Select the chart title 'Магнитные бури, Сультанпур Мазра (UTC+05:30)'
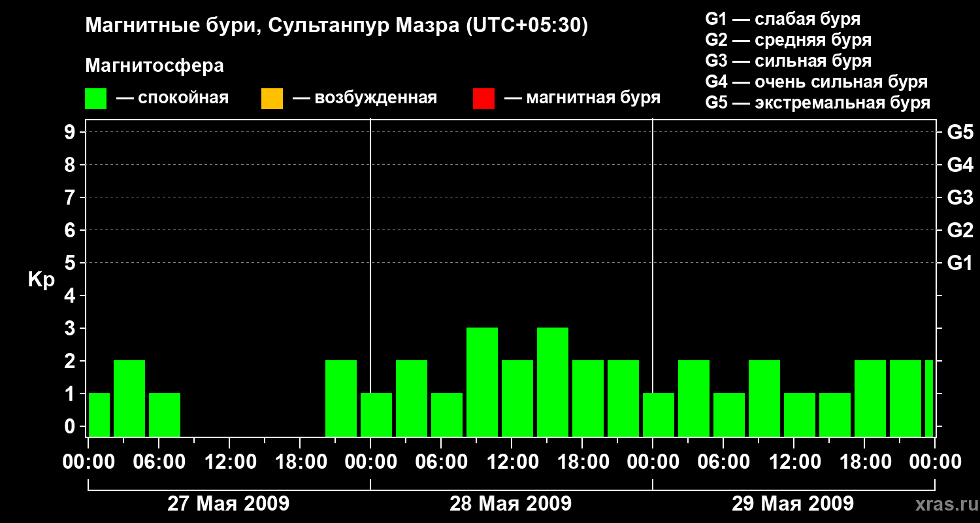The height and width of the screenshot is (523, 980). [x=337, y=25]
